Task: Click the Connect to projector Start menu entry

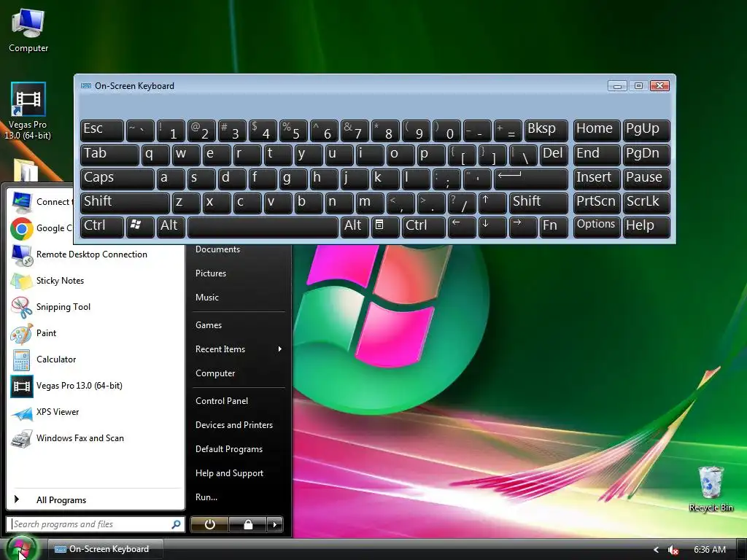Action: (x=42, y=202)
